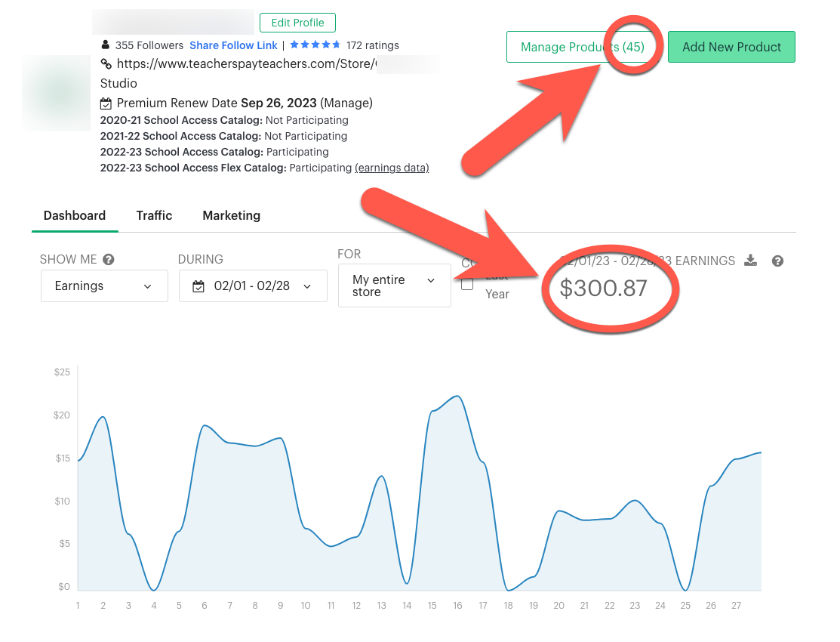Open Manage Products (45)
This screenshot has width=840, height=642.
(x=582, y=47)
